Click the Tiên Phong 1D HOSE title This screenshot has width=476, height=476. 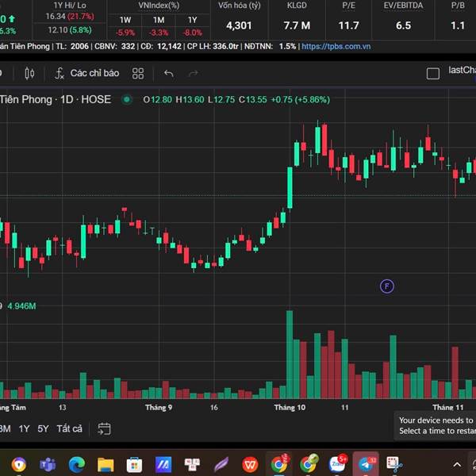[x=56, y=100]
